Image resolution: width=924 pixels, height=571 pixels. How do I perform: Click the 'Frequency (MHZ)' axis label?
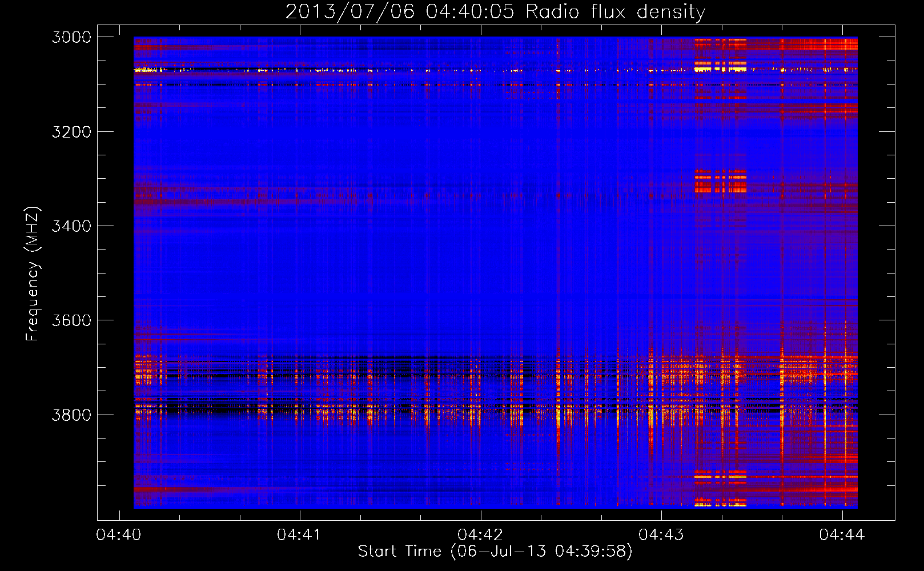tap(33, 274)
